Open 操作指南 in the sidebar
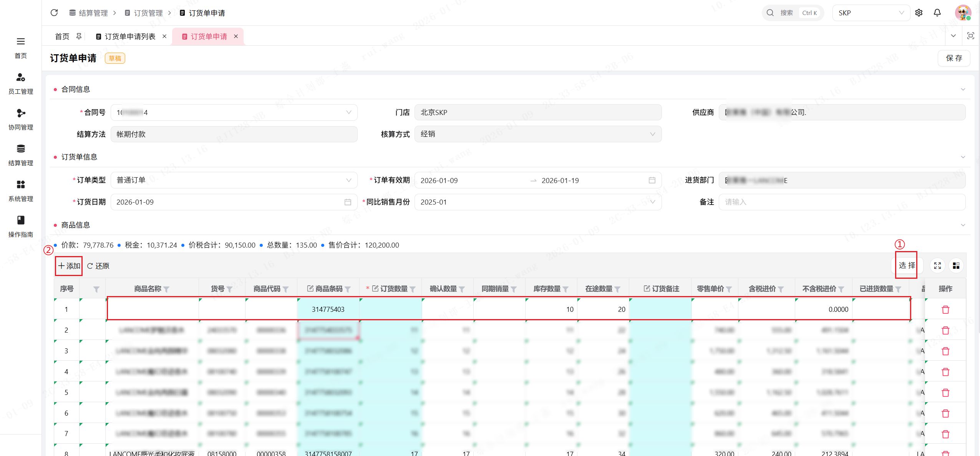Screen dimensions: 980x456 point(21,226)
